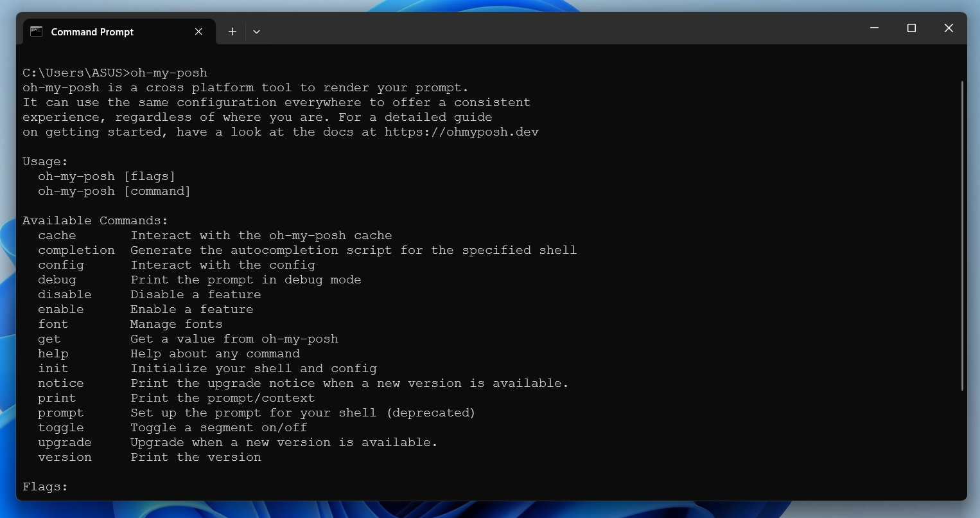Click the 'oh-my-posh [flags]' usage line

coord(107,177)
